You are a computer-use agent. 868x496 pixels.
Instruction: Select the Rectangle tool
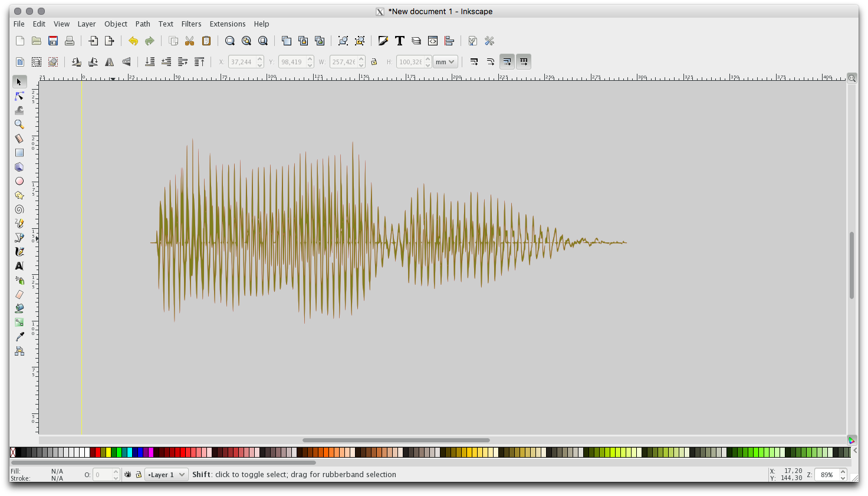(x=19, y=153)
